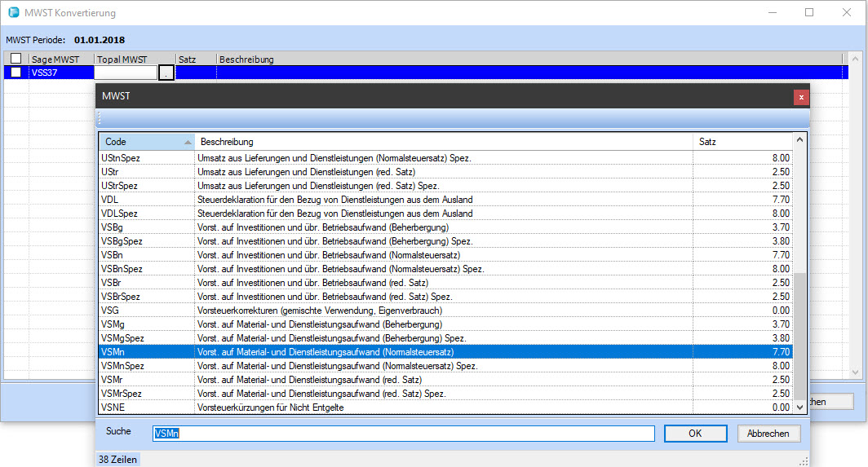The height and width of the screenshot is (467, 868).
Task: Click the resize grip in MWST status bar
Action: pyautogui.click(x=804, y=460)
